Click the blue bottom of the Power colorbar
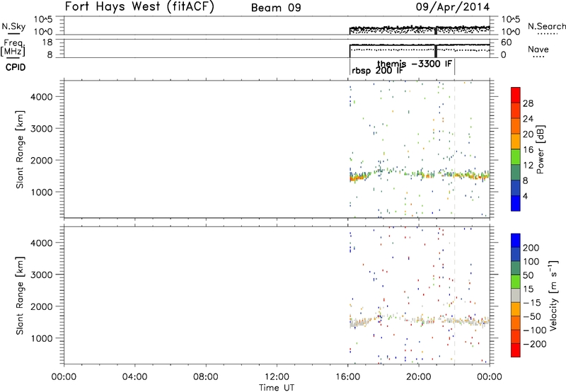Viewport: 566px width, 392px height. 516,203
